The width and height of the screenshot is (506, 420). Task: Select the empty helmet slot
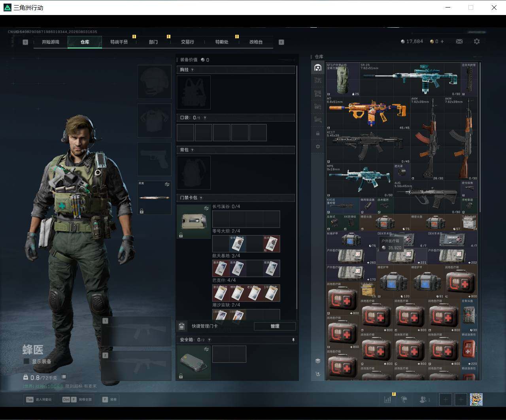click(154, 82)
